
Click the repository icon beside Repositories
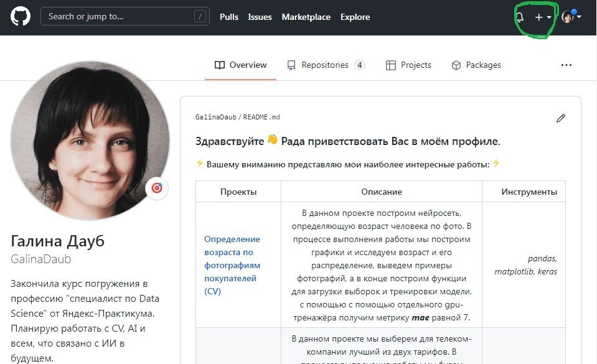click(291, 64)
